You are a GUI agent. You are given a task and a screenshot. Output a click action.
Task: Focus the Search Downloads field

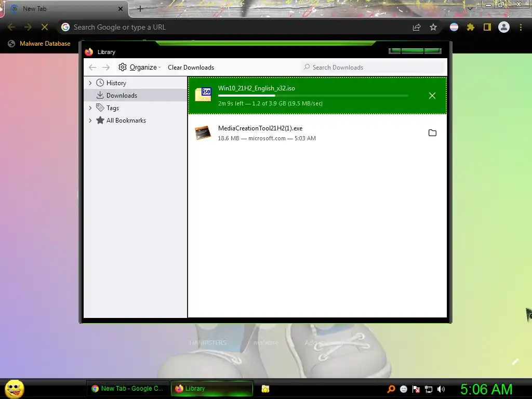pos(373,67)
